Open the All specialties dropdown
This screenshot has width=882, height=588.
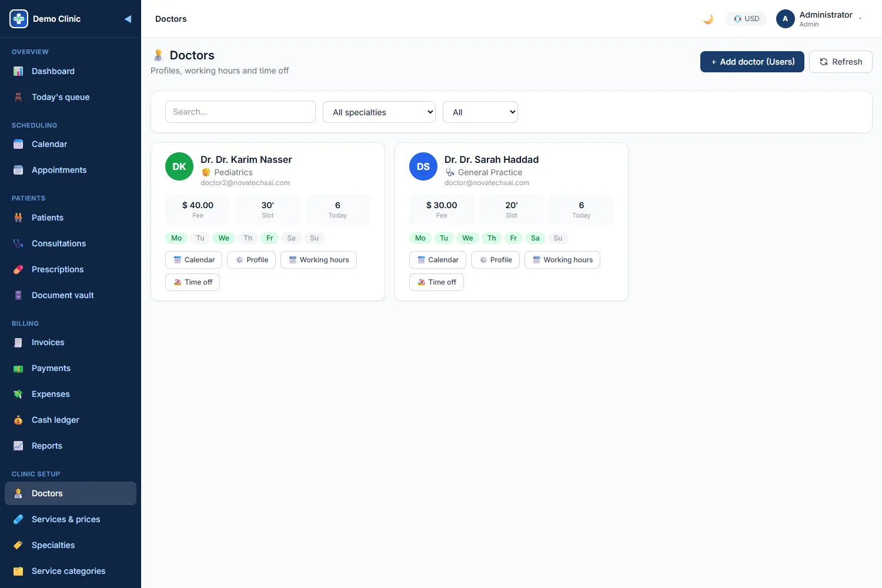point(379,112)
